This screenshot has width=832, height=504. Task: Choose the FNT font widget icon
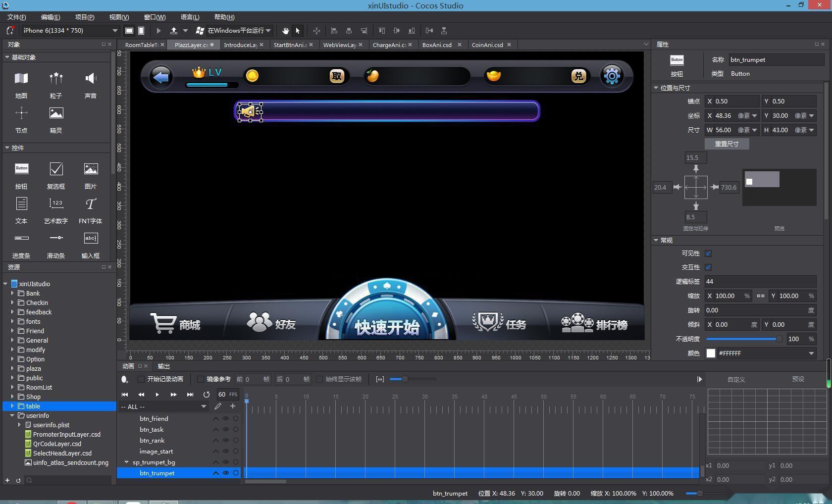[x=91, y=204]
